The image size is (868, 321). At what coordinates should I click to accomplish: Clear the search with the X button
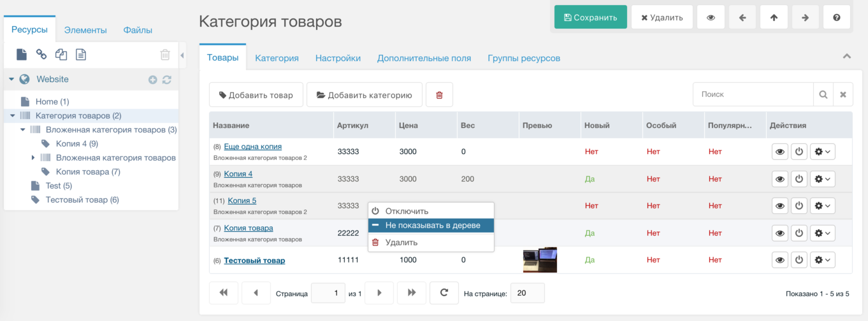pyautogui.click(x=843, y=95)
